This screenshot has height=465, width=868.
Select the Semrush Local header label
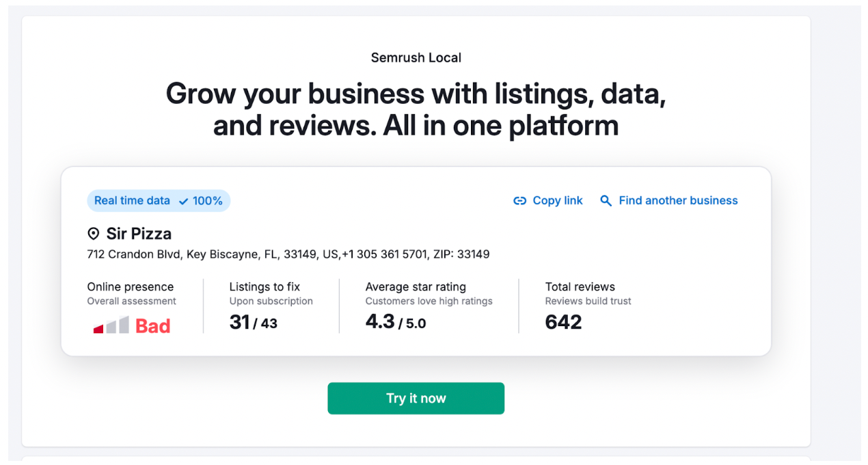(416, 57)
